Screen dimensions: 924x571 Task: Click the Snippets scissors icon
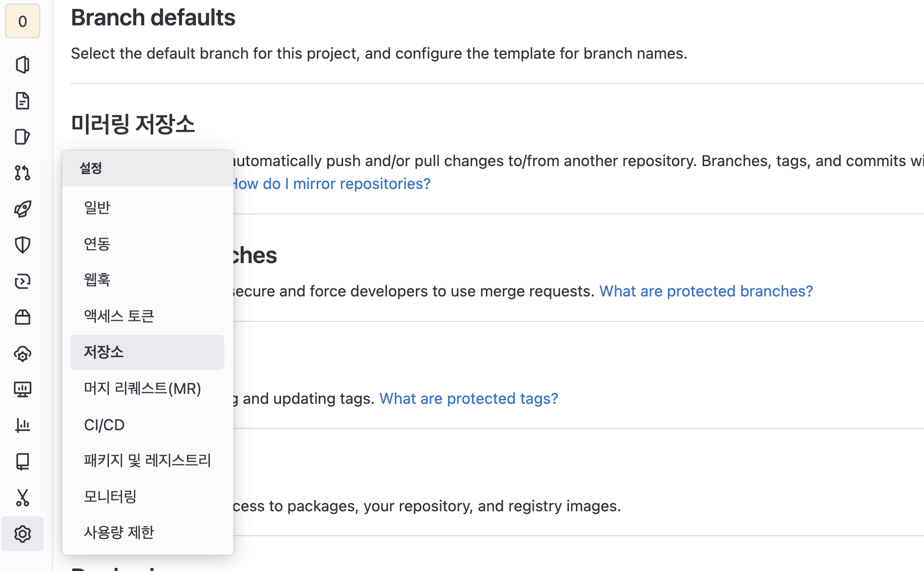[22, 497]
